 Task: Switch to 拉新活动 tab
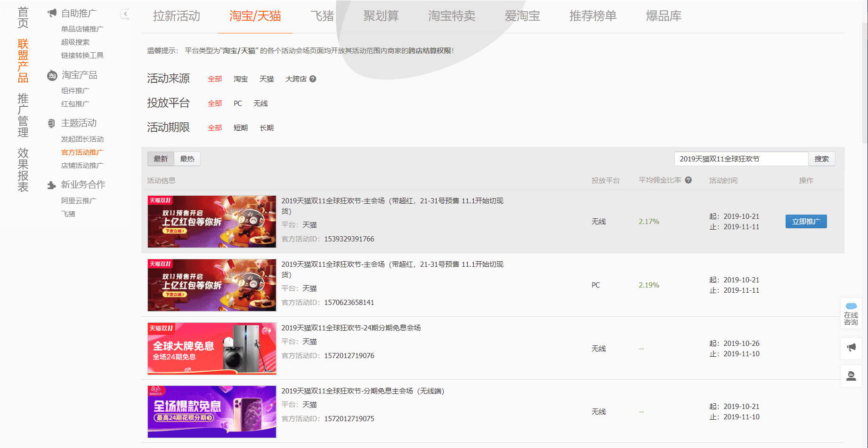point(177,16)
